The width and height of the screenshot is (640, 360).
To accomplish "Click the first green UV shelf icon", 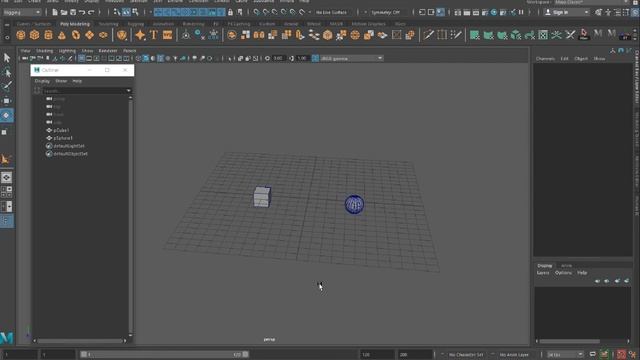I will (x=475, y=36).
